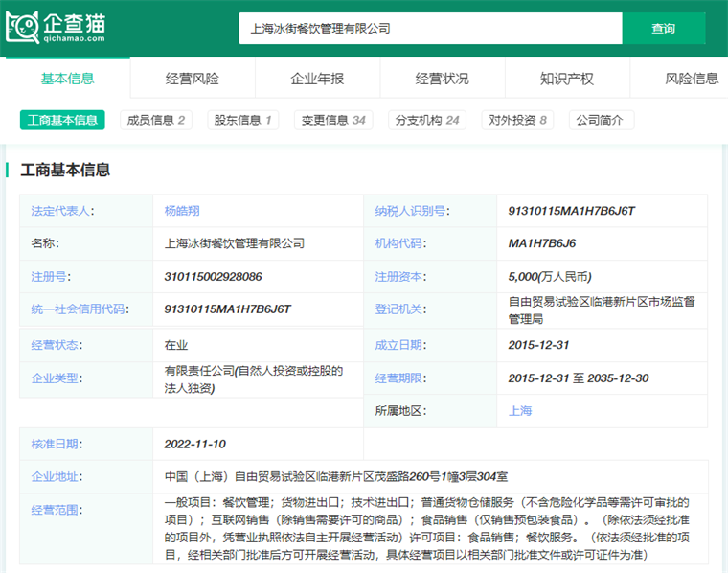The width and height of the screenshot is (728, 573).
Task: Click the unified credit code value
Action: 227,309
